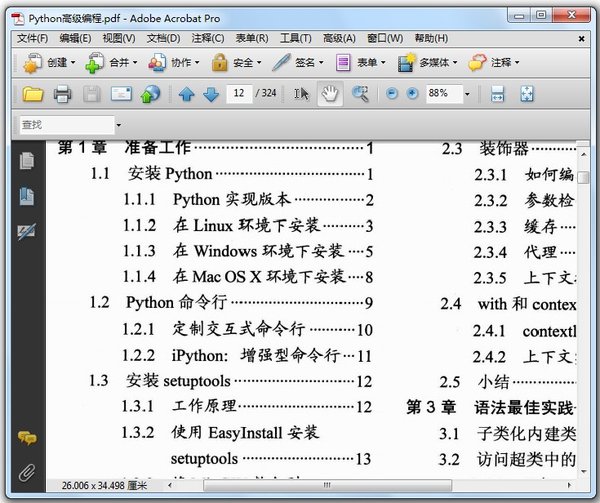Click the '1.2.1 定制交互式命令行' entry
The width and height of the screenshot is (600, 503).
point(248,329)
